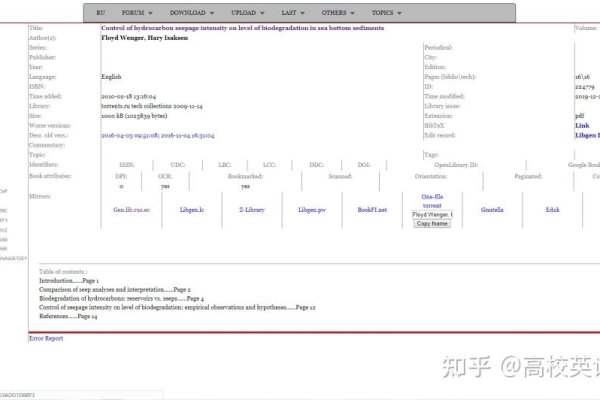This screenshot has width=600, height=400.
Task: Open the Libgen.lc mirror link
Action: (193, 210)
